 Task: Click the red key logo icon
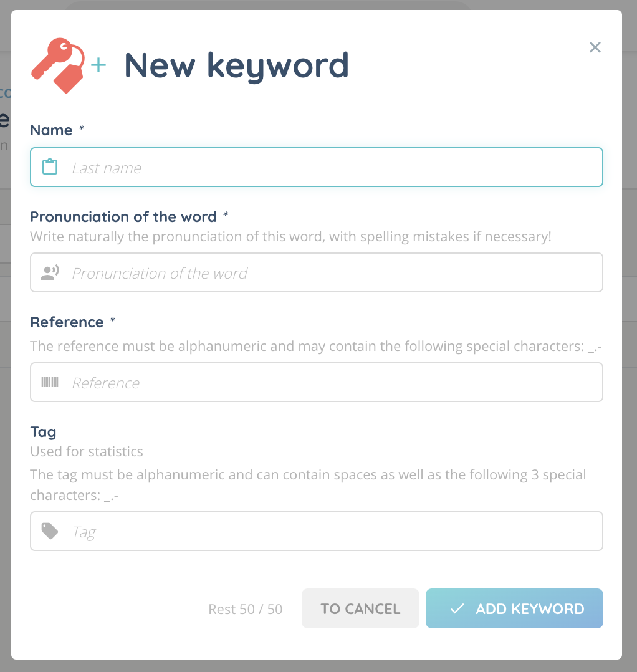[x=57, y=65]
